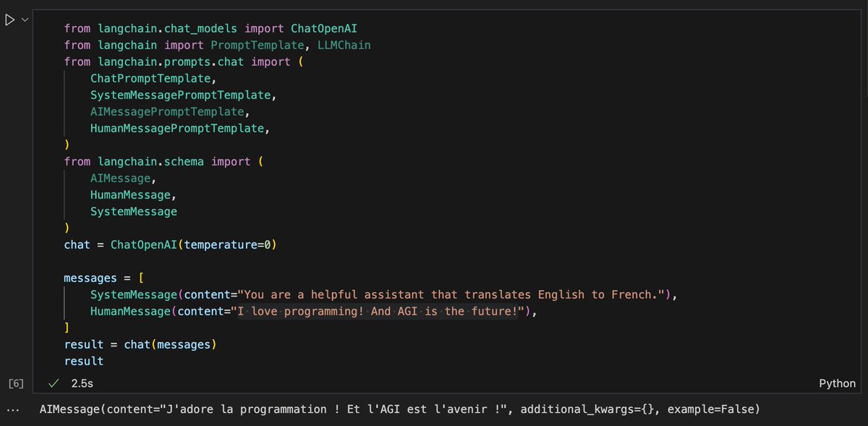Click the messages list variable name
Image resolution: width=868 pixels, height=426 pixels.
coord(90,278)
